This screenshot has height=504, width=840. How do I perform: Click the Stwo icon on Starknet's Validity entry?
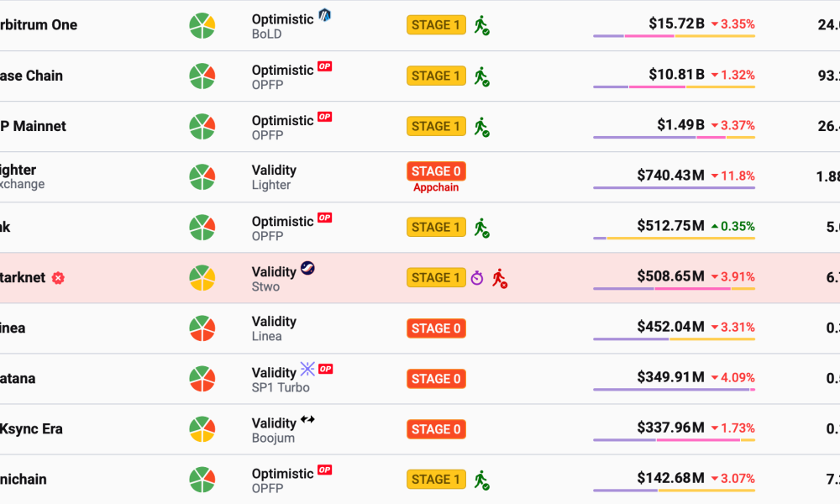coord(309,266)
